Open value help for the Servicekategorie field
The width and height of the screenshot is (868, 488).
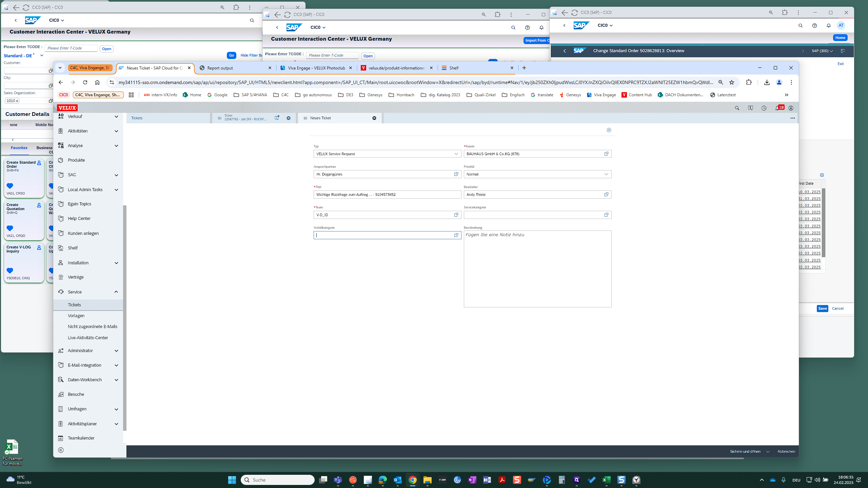click(606, 215)
